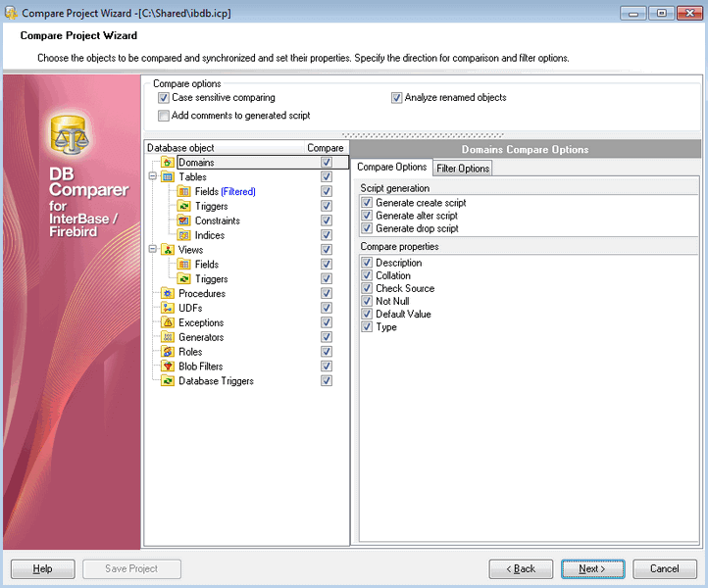Image resolution: width=708 pixels, height=588 pixels.
Task: Click the Save Project button
Action: 131,568
